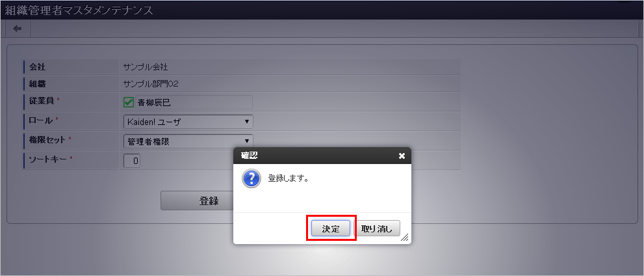Confirm registration with the 決定 button
644x276 pixels.
click(331, 228)
